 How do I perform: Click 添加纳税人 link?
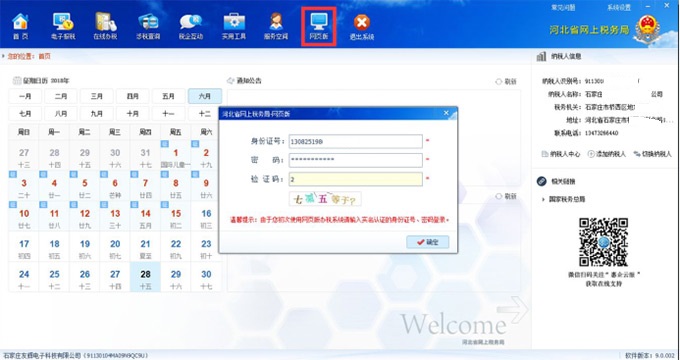[607, 154]
